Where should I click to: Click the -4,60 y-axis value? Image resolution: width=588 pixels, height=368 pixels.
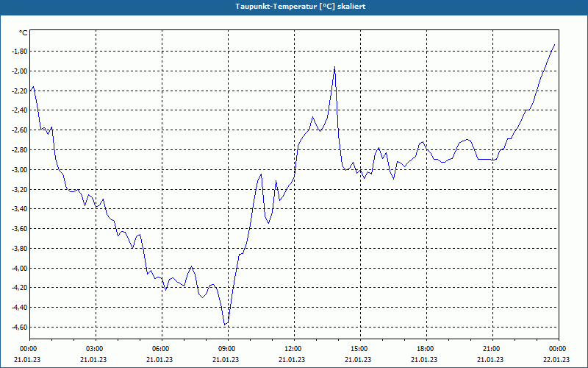20,327
